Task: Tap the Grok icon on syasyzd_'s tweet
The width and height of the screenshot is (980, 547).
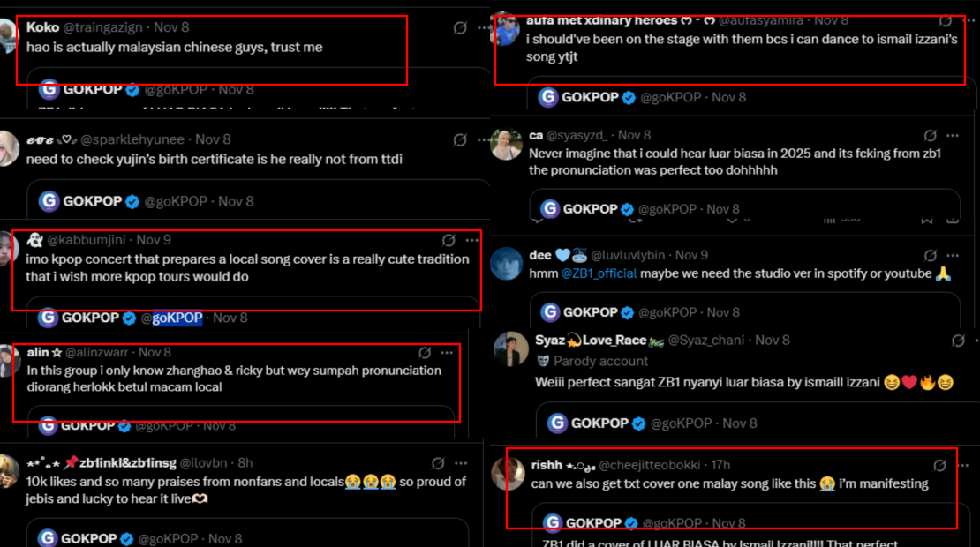Action: 930,136
